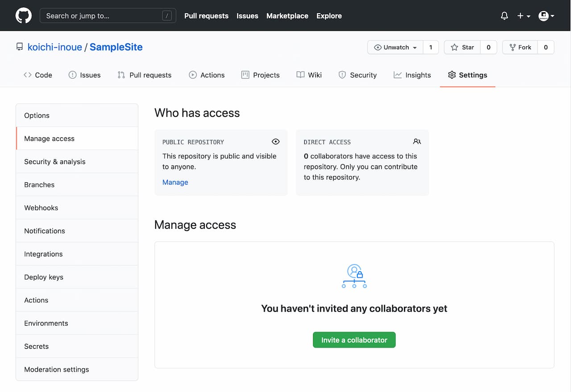The width and height of the screenshot is (571, 392).
Task: Click the eye icon in Public Repository card
Action: coord(276,142)
